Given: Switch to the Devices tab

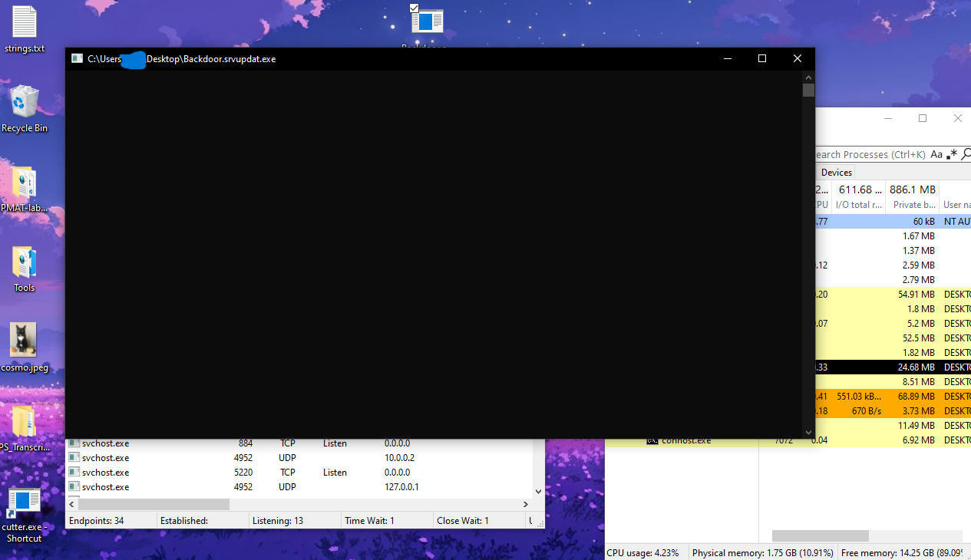Looking at the screenshot, I should click(836, 173).
